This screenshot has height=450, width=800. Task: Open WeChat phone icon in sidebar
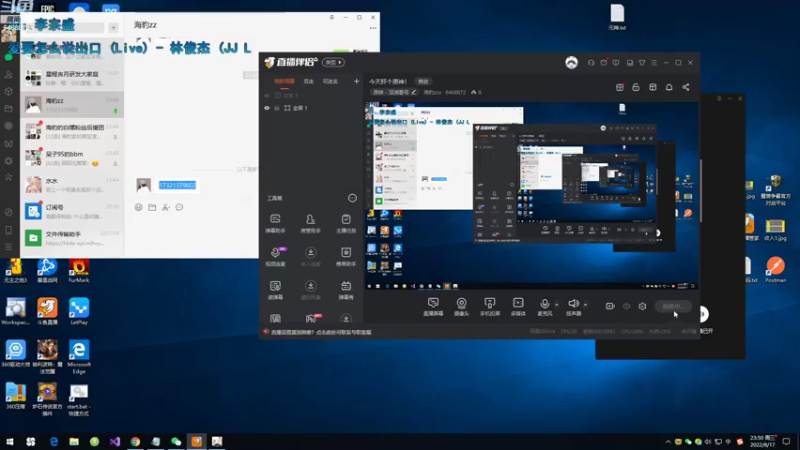tap(8, 230)
